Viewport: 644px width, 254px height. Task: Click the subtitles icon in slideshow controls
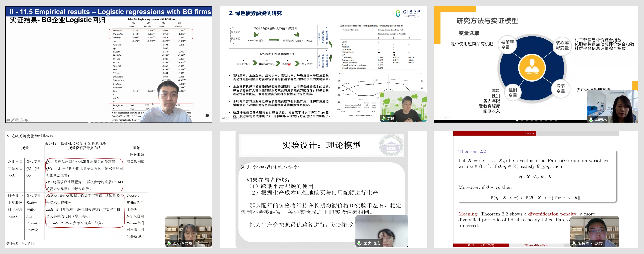click(x=17, y=120)
